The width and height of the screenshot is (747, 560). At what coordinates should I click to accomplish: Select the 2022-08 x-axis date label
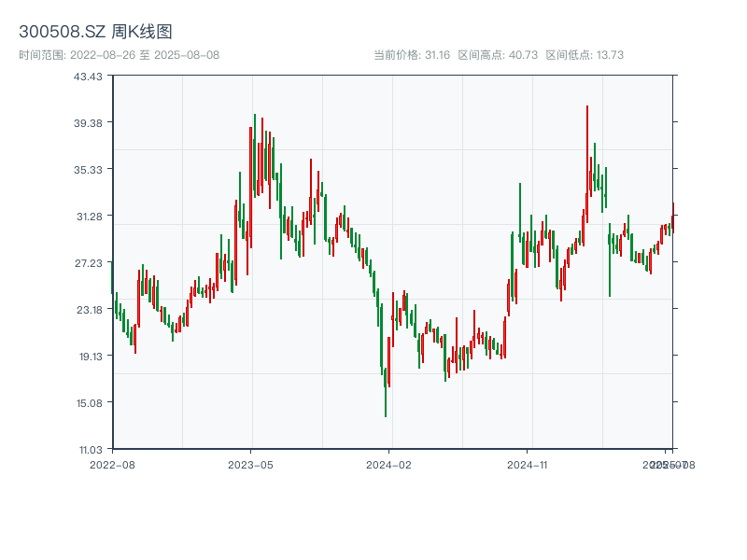(112, 464)
